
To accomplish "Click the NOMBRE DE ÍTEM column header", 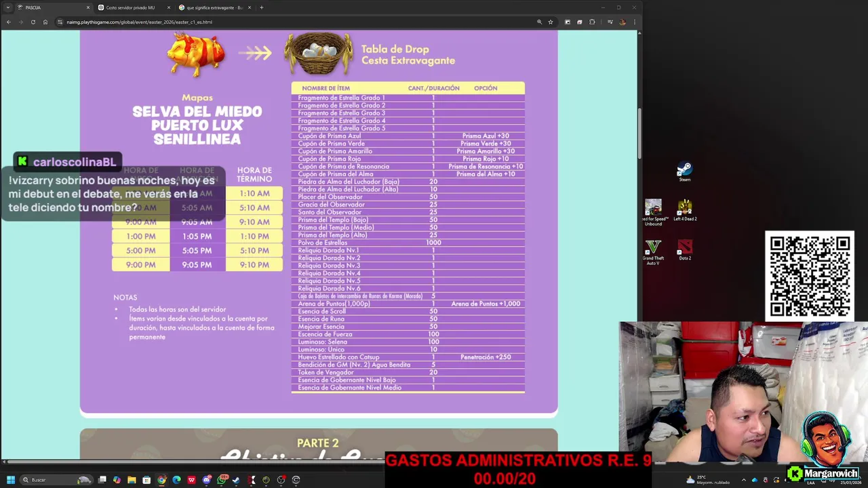I will (326, 88).
